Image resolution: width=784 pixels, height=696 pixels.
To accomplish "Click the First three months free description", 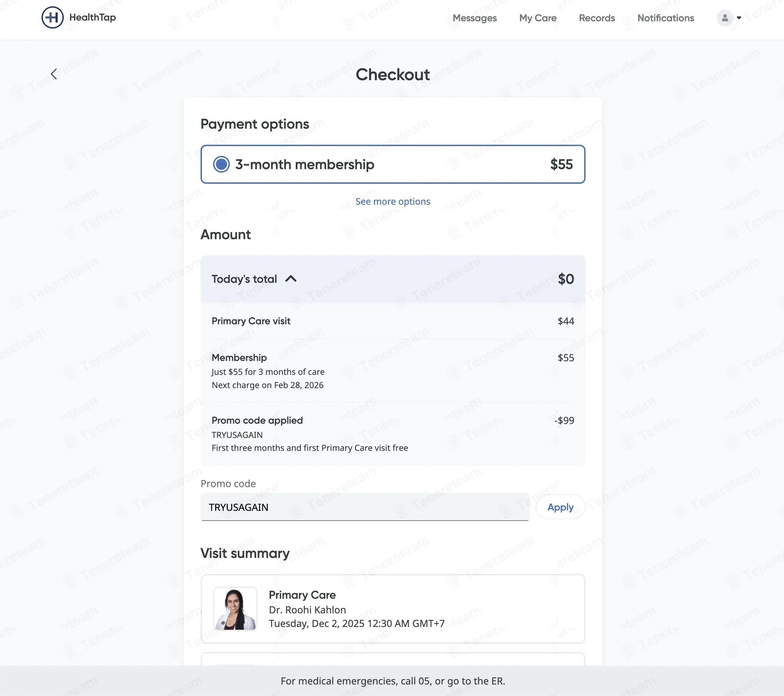I will (x=310, y=448).
